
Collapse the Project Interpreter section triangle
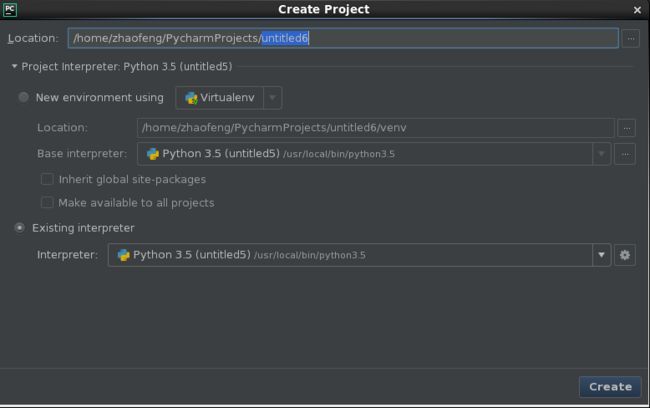tap(15, 66)
